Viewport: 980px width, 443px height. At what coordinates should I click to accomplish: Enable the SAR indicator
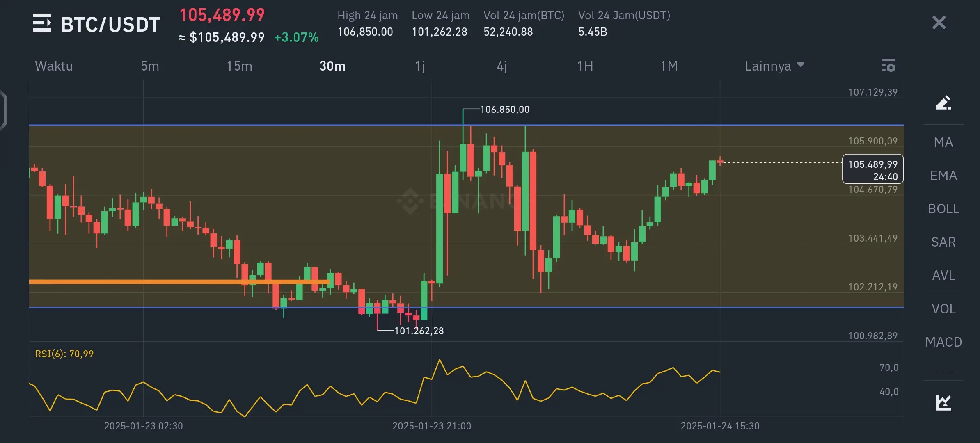point(943,242)
